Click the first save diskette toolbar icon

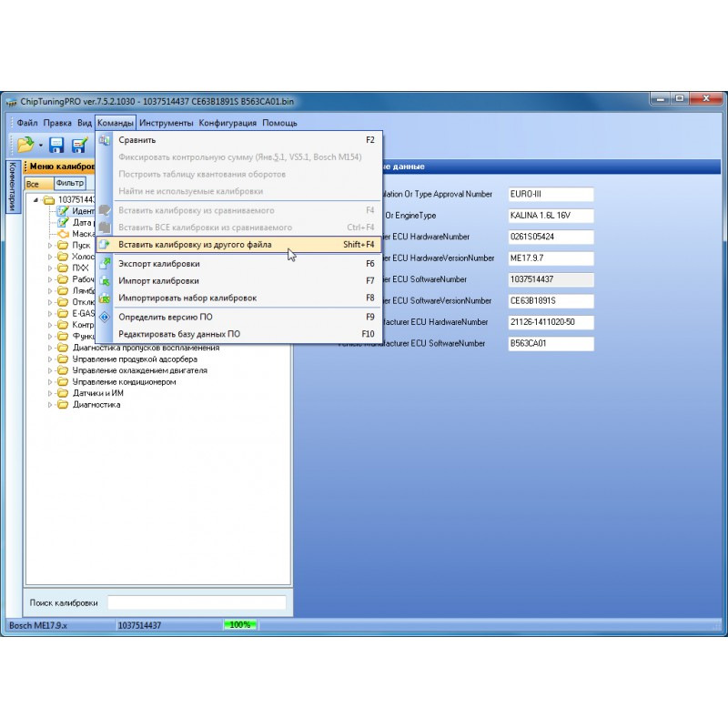[56, 144]
